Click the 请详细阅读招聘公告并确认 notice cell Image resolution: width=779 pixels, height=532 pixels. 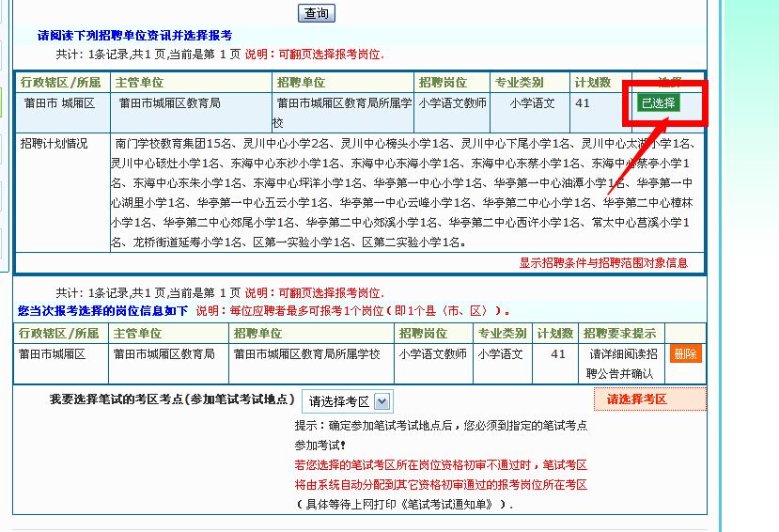point(619,364)
